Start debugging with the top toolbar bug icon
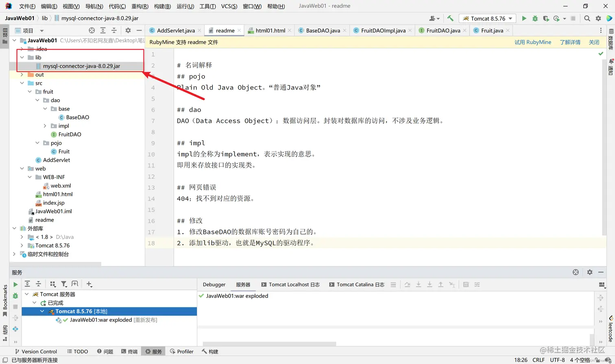Viewport: 615px width, 364px height. pos(535,18)
